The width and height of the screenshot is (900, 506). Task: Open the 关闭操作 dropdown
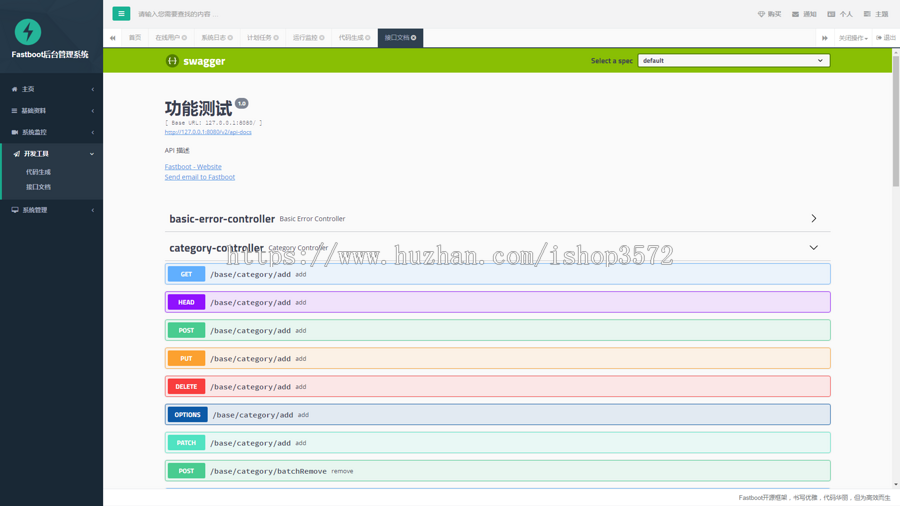(x=853, y=38)
